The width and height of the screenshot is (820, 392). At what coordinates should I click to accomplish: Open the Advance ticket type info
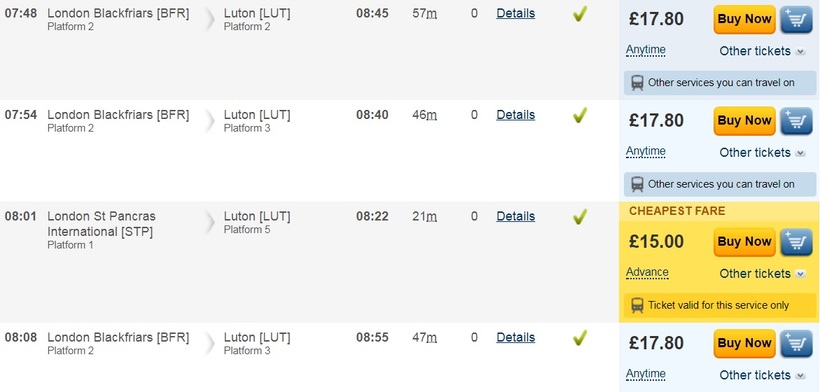647,273
